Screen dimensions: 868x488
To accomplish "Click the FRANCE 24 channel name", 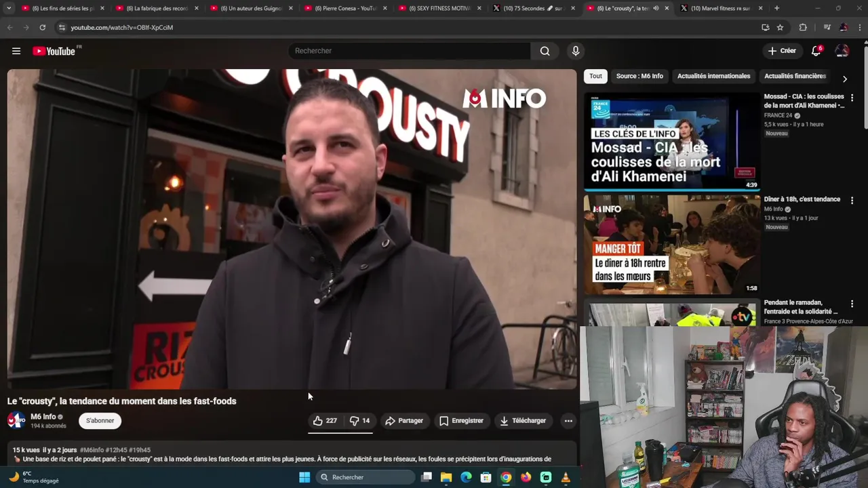I will coord(778,115).
